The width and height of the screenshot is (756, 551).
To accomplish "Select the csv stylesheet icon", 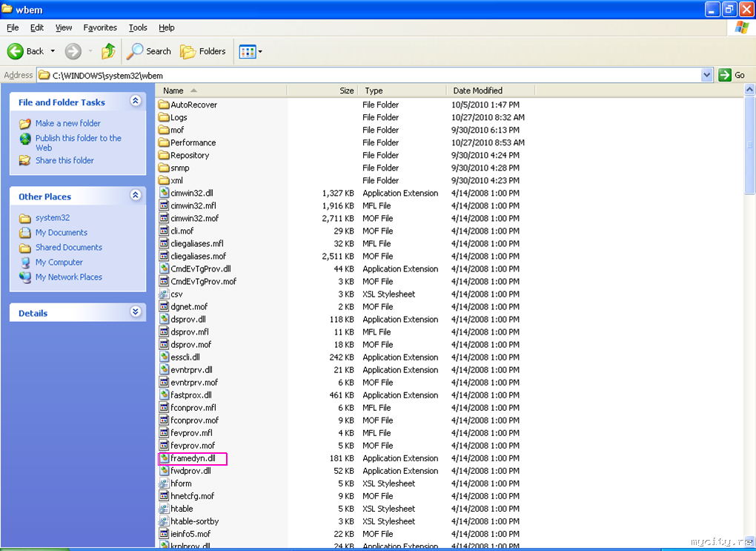I will click(165, 294).
